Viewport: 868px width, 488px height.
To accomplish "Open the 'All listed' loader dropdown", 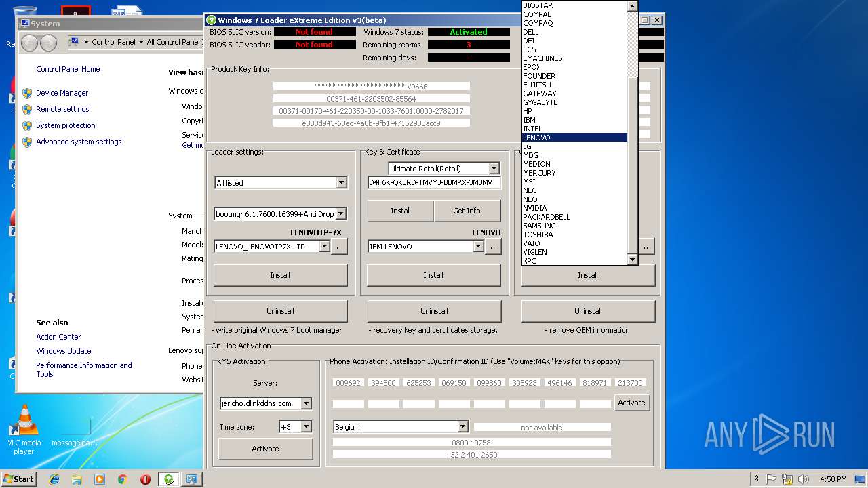I will tap(341, 183).
